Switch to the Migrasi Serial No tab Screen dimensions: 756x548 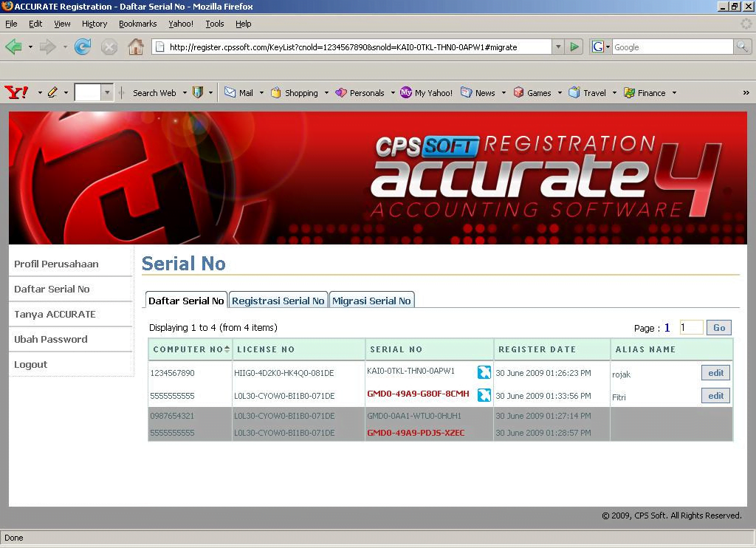pyautogui.click(x=371, y=301)
